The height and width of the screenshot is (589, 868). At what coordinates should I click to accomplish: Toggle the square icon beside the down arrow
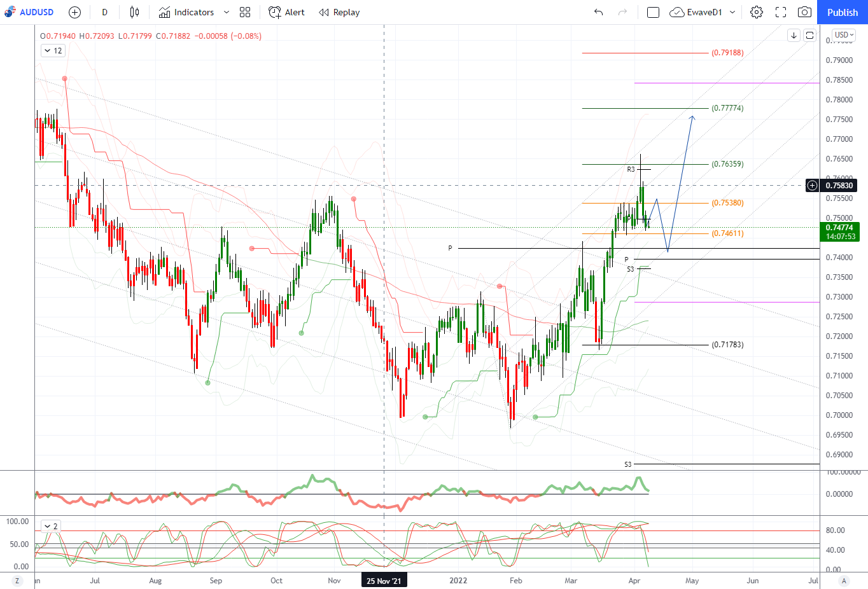click(809, 36)
